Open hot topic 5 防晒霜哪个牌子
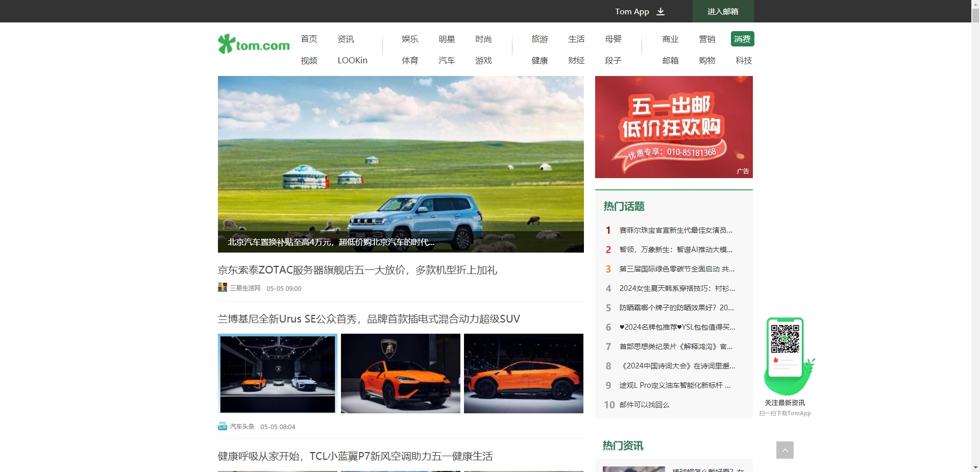Viewport: 980px width, 472px height. tap(676, 308)
